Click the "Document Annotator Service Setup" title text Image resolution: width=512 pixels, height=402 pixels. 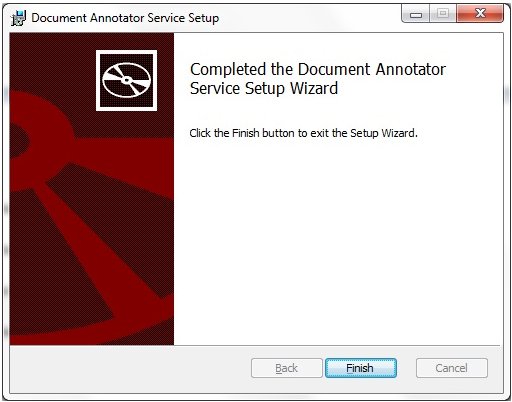point(125,18)
